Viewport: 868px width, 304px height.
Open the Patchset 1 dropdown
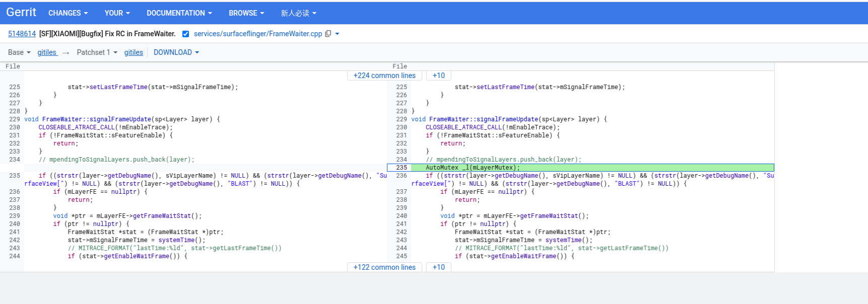pyautogui.click(x=97, y=52)
